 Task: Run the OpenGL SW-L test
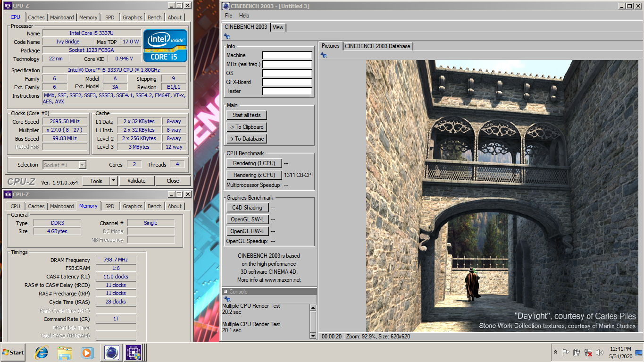coord(248,219)
